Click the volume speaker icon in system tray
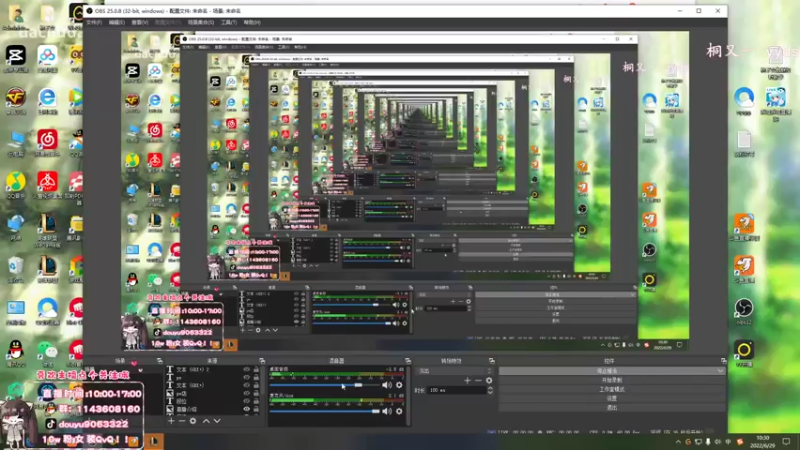This screenshot has height=450, width=800. pyautogui.click(x=718, y=442)
